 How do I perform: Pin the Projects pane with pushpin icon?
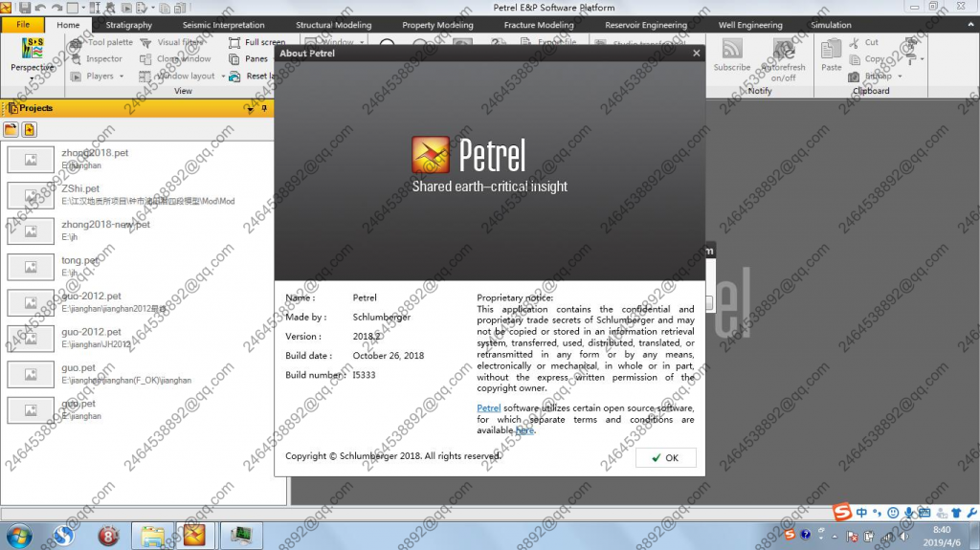pos(264,108)
